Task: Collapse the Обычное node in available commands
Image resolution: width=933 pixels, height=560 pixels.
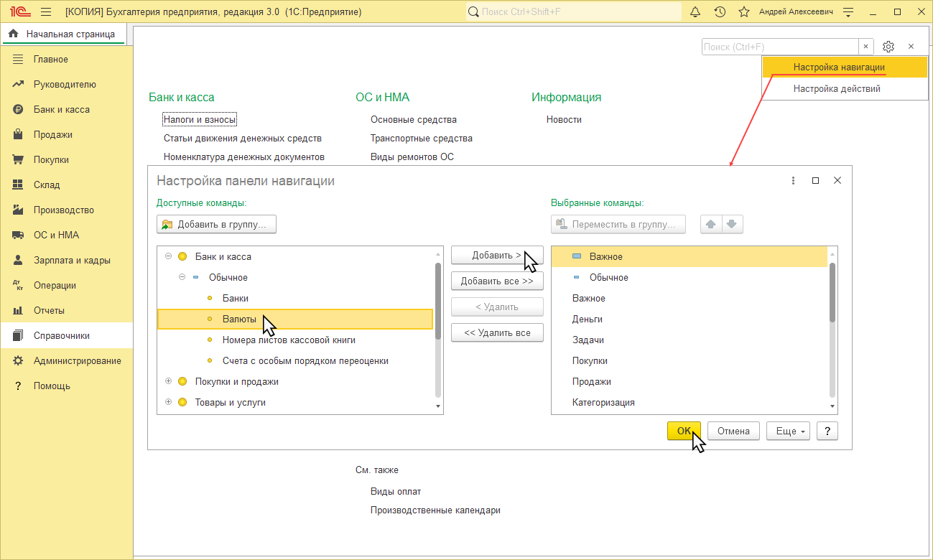Action: pyautogui.click(x=182, y=277)
